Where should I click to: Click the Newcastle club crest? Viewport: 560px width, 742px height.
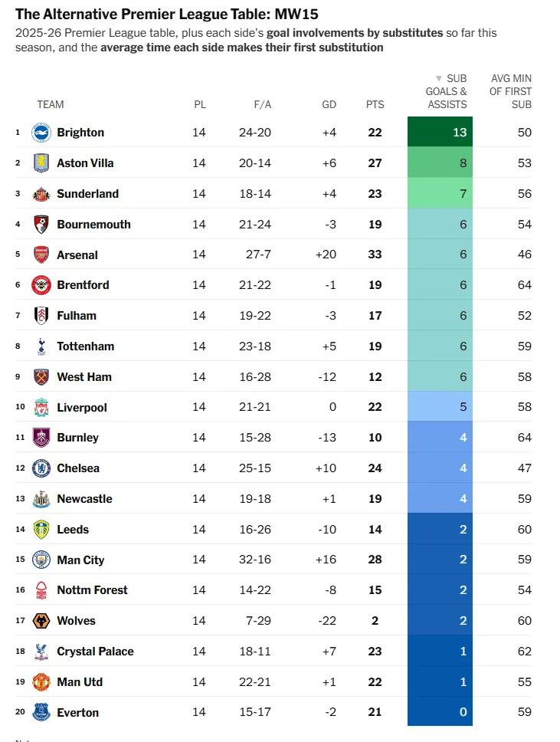pyautogui.click(x=41, y=499)
